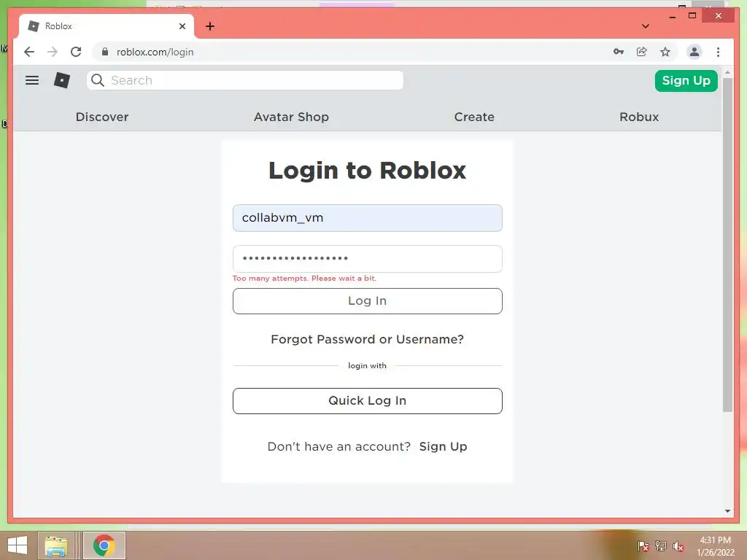This screenshot has width=747, height=560.
Task: Click the muted volume tray icon
Action: (678, 546)
